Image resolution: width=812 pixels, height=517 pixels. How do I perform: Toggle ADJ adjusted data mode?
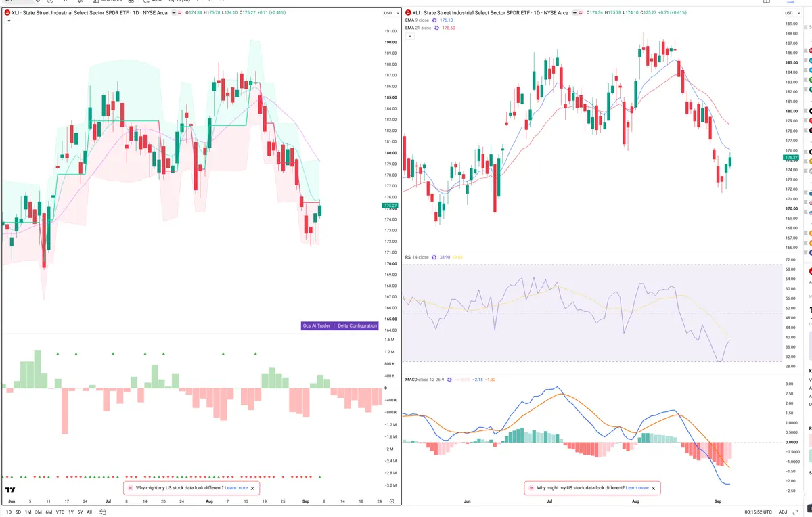[x=783, y=512]
